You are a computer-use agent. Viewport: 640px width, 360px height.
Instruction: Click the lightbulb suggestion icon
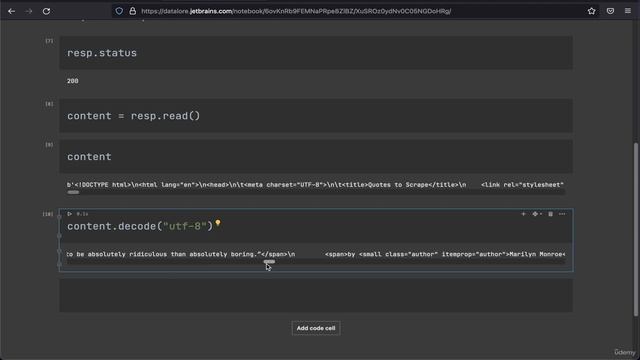click(x=218, y=223)
